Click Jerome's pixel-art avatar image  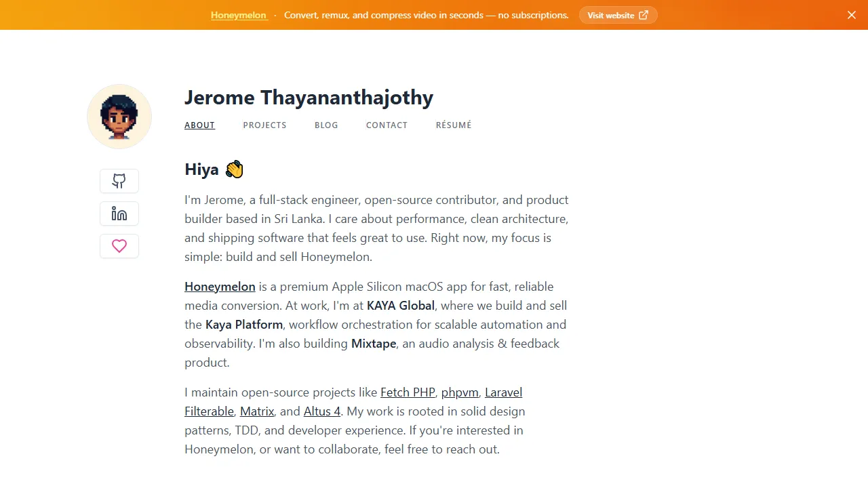(119, 116)
